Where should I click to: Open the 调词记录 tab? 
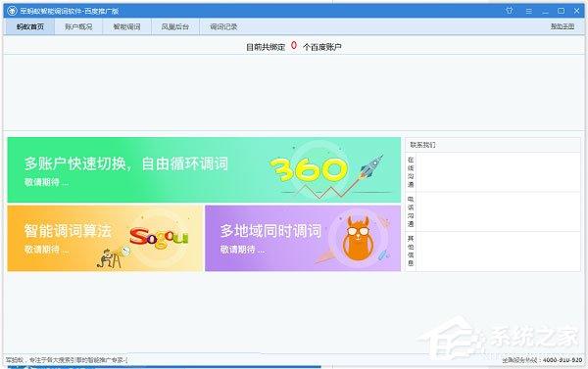coord(223,26)
